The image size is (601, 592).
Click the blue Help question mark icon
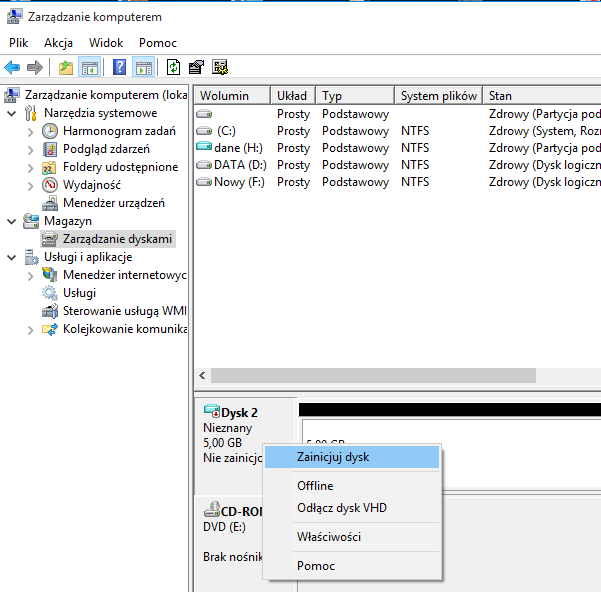[120, 67]
